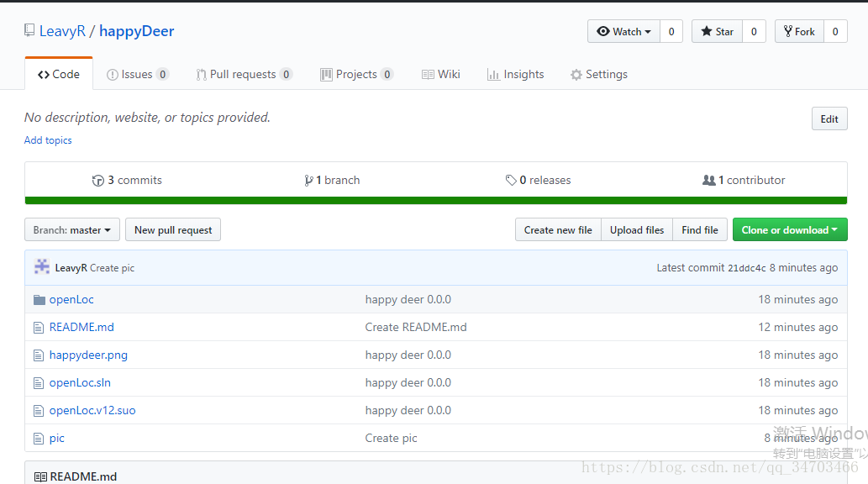The image size is (868, 484).
Task: View the 3 commits link
Action: point(128,180)
